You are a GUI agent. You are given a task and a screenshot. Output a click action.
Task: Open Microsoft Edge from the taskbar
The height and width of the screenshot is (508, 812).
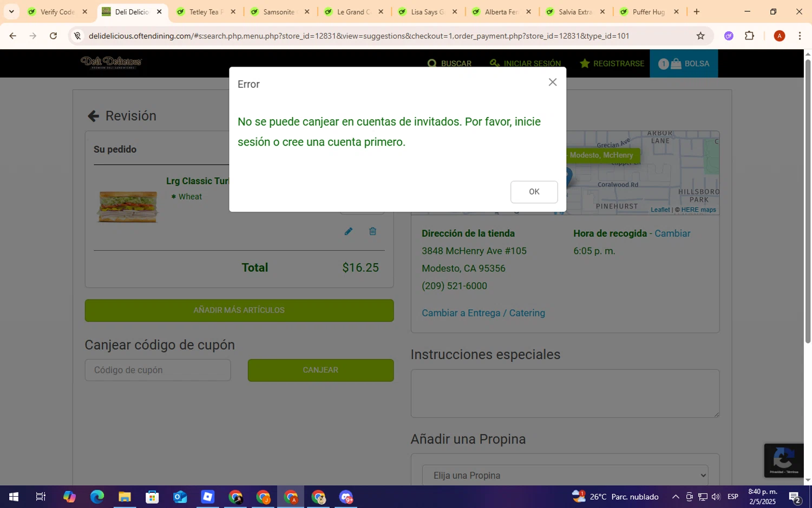[97, 497]
